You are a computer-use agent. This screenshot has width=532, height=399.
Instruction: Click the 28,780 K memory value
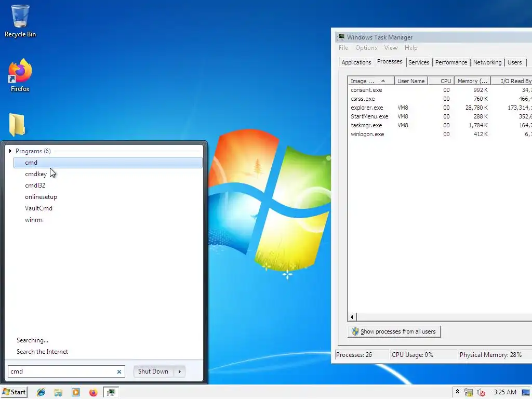click(476, 108)
